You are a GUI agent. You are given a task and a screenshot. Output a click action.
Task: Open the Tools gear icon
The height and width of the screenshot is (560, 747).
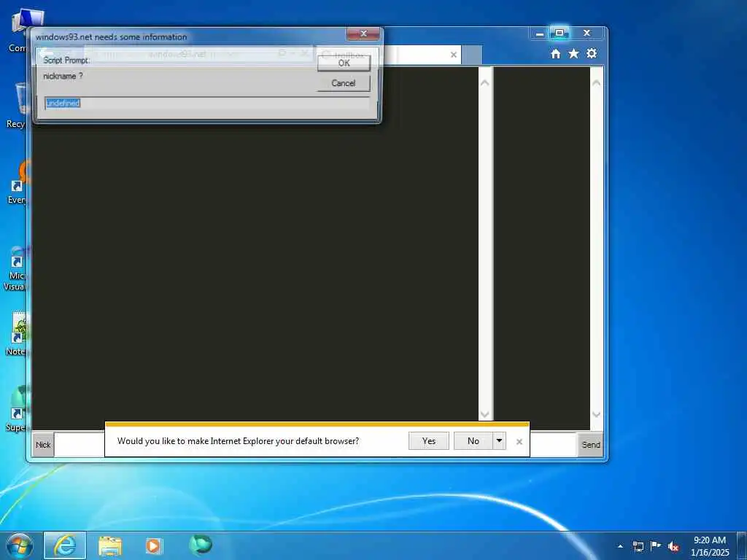pyautogui.click(x=592, y=53)
